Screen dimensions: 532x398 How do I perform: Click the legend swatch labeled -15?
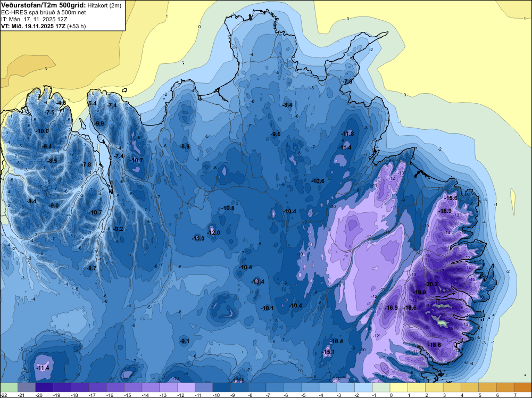[x=133, y=387]
